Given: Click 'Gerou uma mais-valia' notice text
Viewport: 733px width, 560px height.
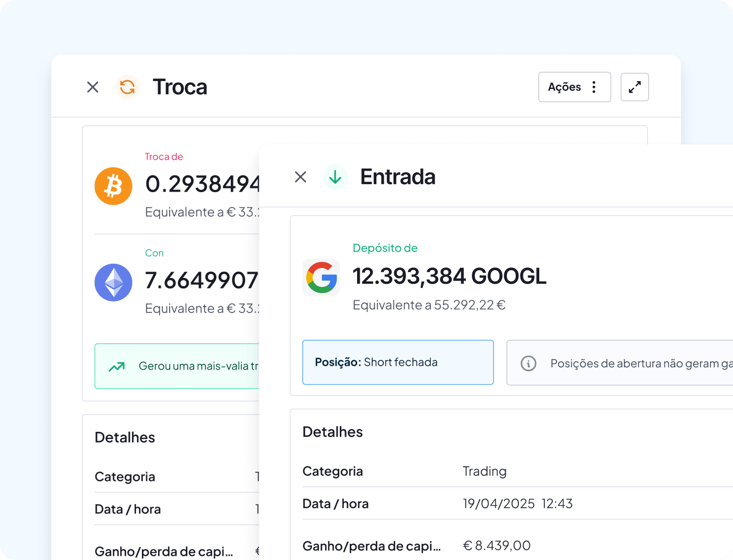Looking at the screenshot, I should point(198,366).
